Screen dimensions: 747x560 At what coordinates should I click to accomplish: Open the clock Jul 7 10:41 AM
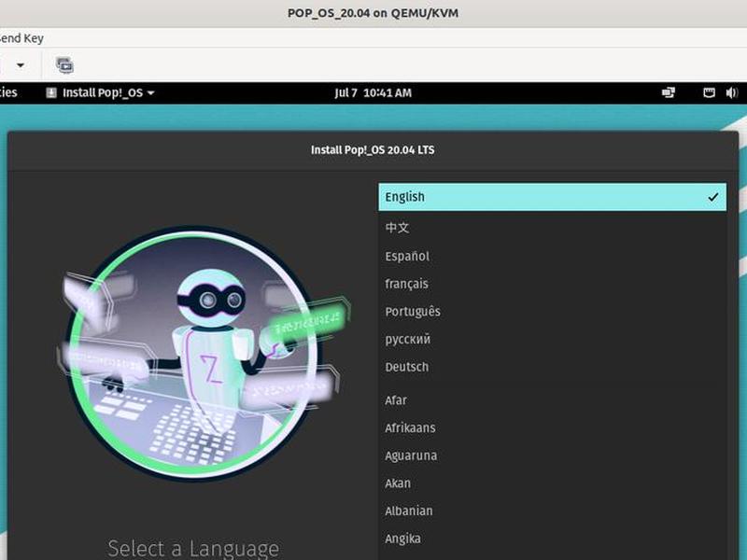(373, 92)
